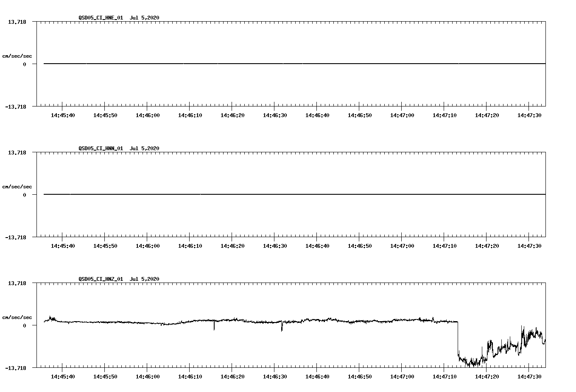
Task: Click the 14:45:40 time label under the HNE plot
Action: tap(63, 115)
